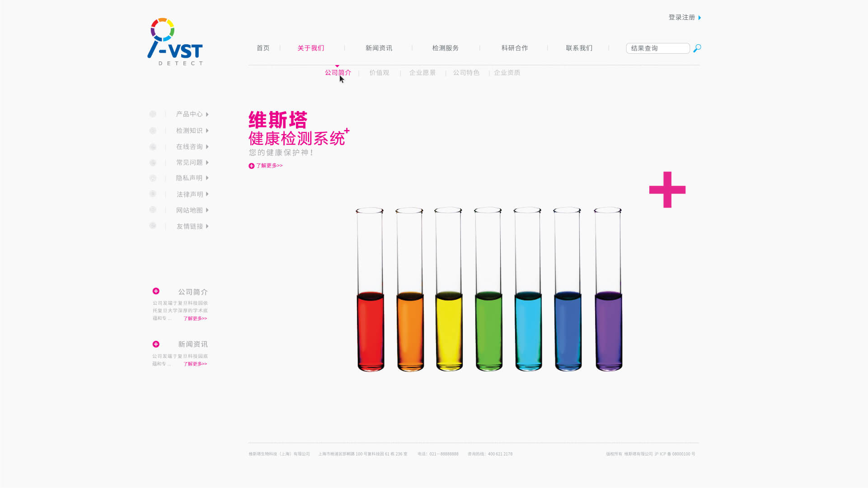
Task: Click the pink plus icon beside 新闻资讯
Action: click(156, 344)
